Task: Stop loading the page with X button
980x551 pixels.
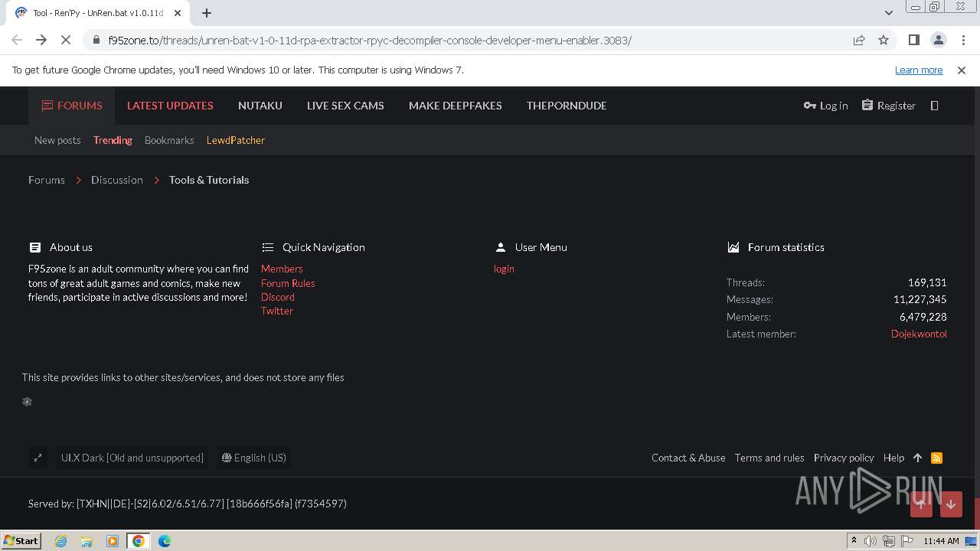Action: pos(66,40)
